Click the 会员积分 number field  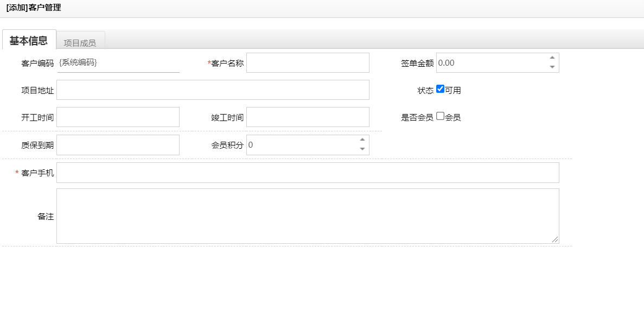[x=301, y=145]
